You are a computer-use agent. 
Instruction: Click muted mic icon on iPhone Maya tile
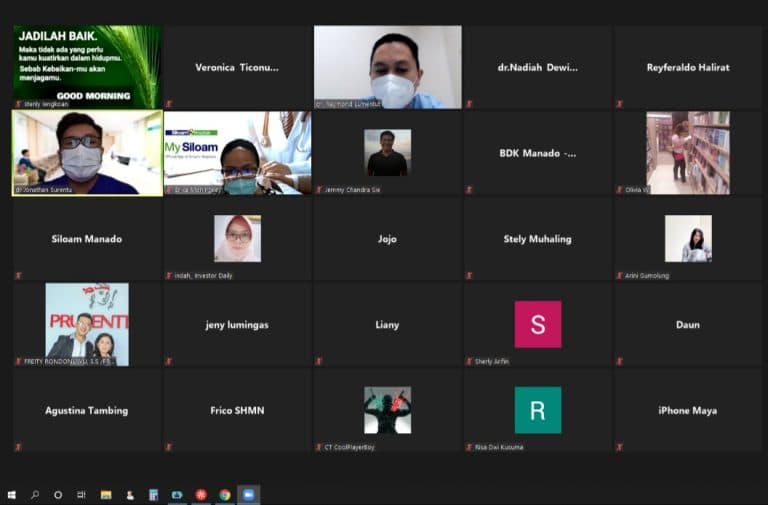coord(620,447)
